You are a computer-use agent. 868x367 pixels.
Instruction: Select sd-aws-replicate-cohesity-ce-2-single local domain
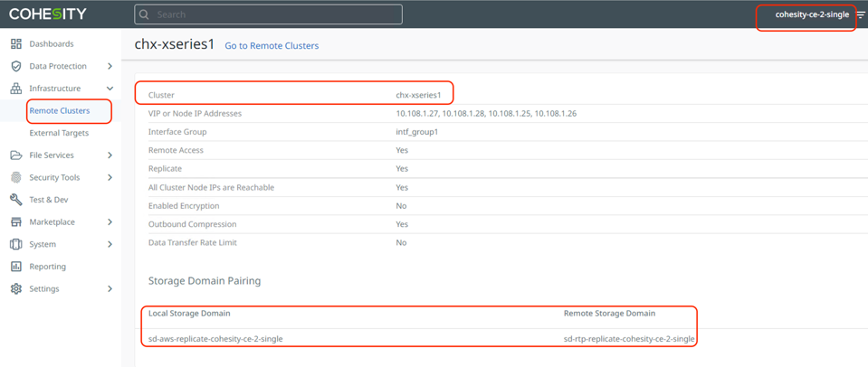click(x=215, y=339)
